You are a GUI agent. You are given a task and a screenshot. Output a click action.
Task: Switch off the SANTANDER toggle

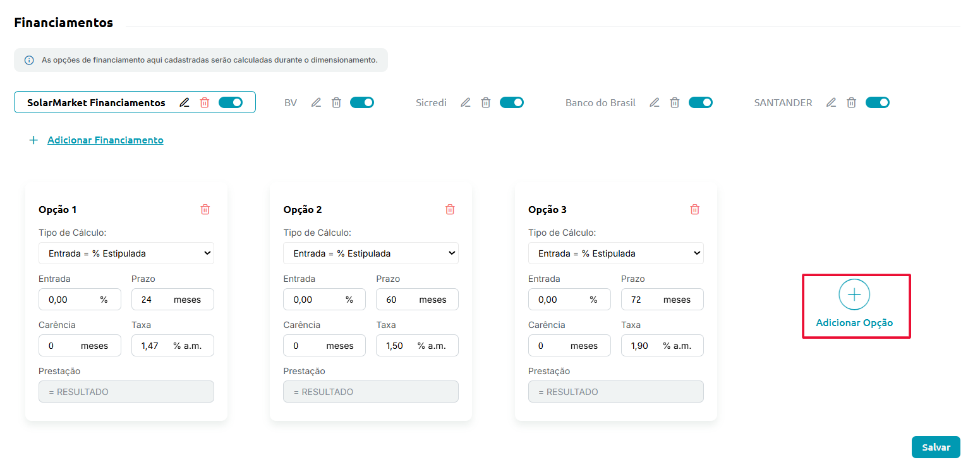pyautogui.click(x=878, y=102)
